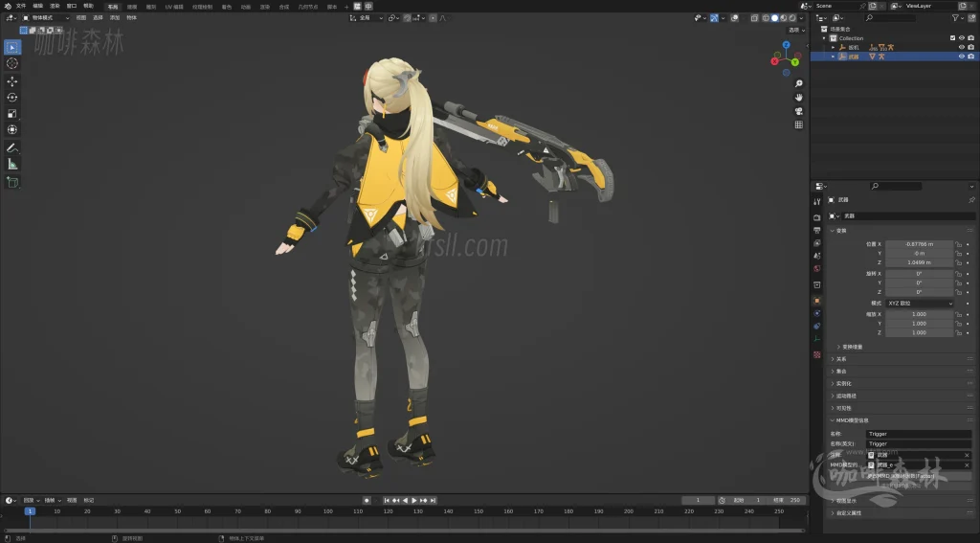Viewport: 980px width, 543px height.
Task: Open the Scene properties tab
Action: (x=817, y=256)
